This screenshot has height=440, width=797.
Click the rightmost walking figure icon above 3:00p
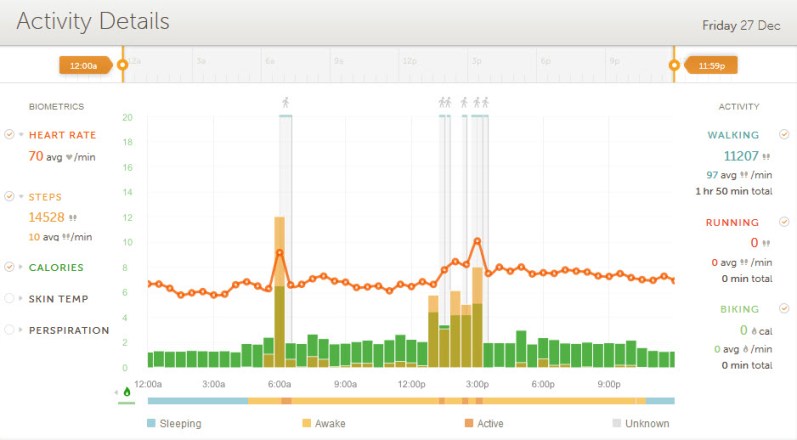[x=485, y=102]
